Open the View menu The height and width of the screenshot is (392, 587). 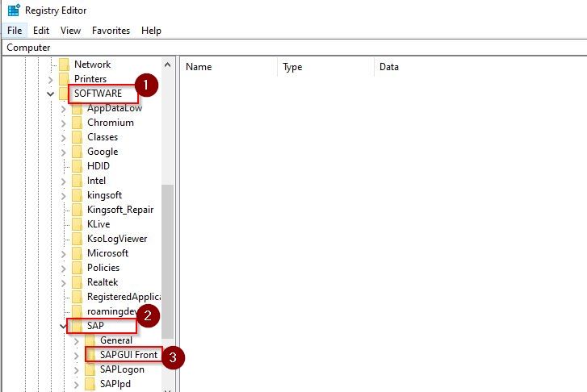(x=70, y=31)
